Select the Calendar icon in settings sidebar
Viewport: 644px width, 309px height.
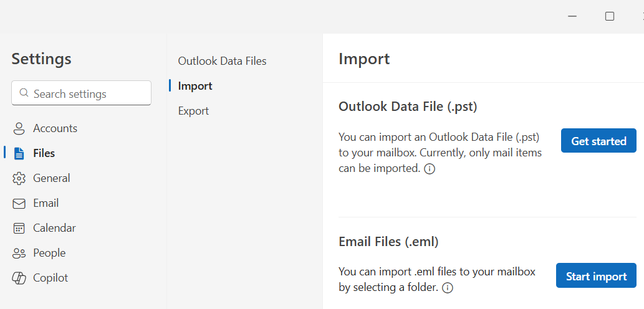[x=19, y=228]
